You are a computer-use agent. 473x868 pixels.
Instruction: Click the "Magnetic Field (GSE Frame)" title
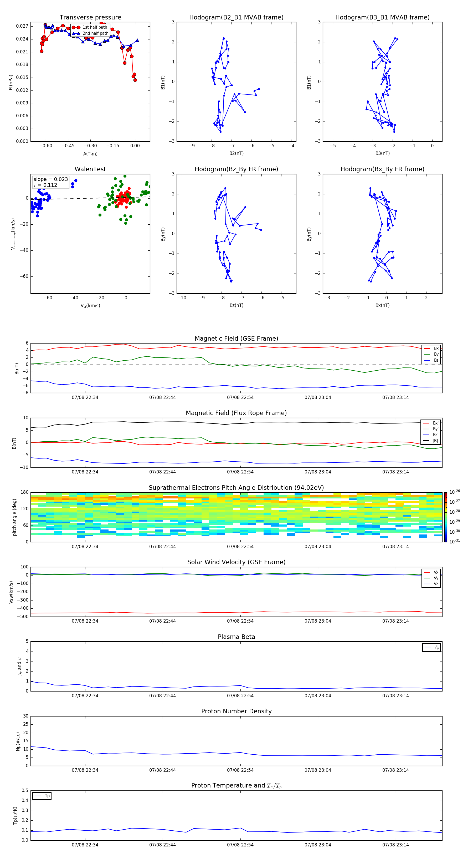click(x=236, y=339)
